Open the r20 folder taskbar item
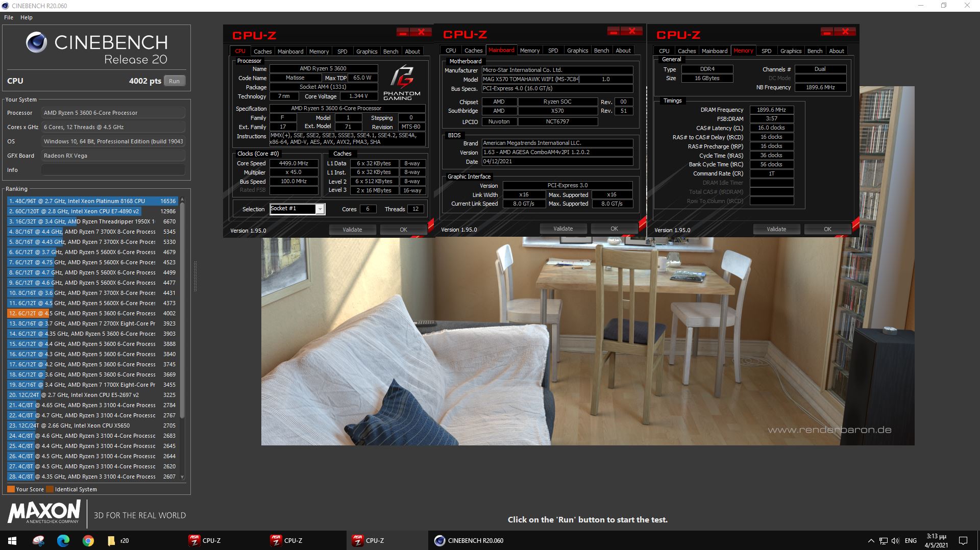This screenshot has height=550, width=980. 118,540
